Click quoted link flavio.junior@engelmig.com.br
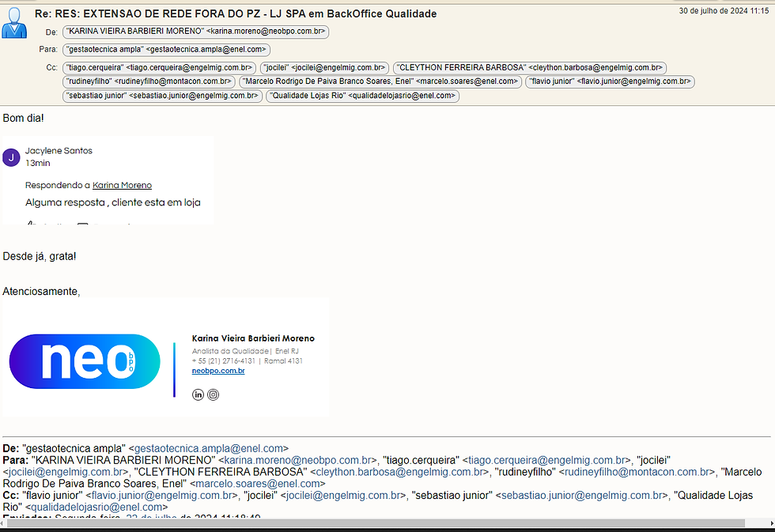775x532 pixels. pos(162,496)
